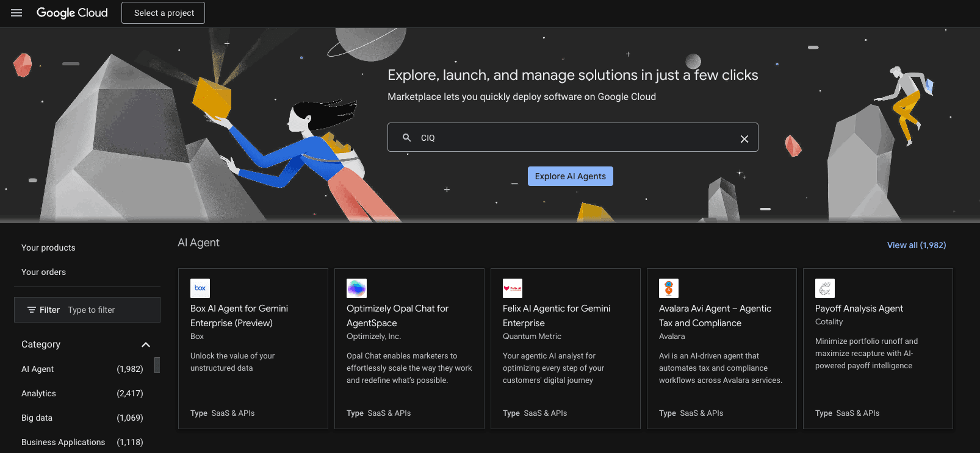Open Your orders page
This screenshot has height=453, width=980.
click(x=43, y=272)
